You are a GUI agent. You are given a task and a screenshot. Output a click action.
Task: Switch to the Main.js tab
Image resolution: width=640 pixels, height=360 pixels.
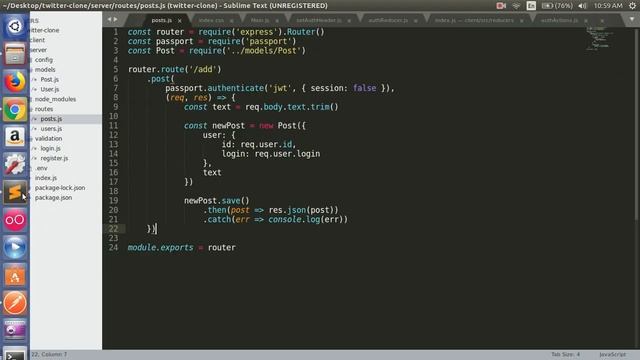point(260,20)
